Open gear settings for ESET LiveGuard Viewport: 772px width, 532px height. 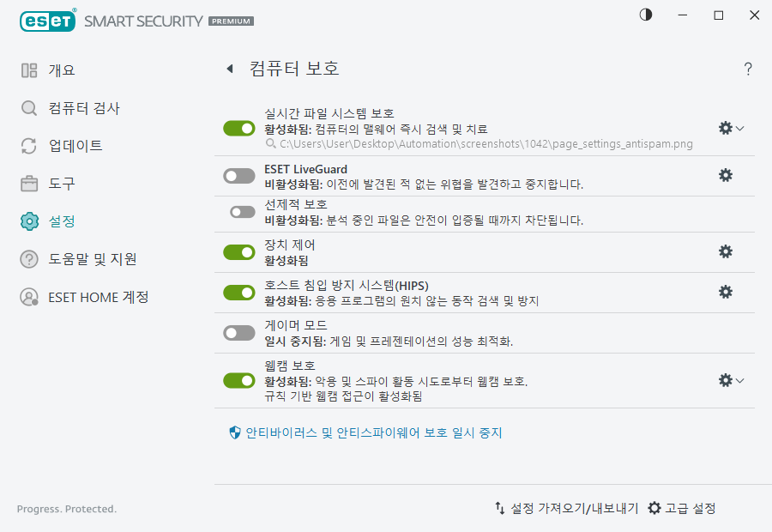(x=726, y=174)
